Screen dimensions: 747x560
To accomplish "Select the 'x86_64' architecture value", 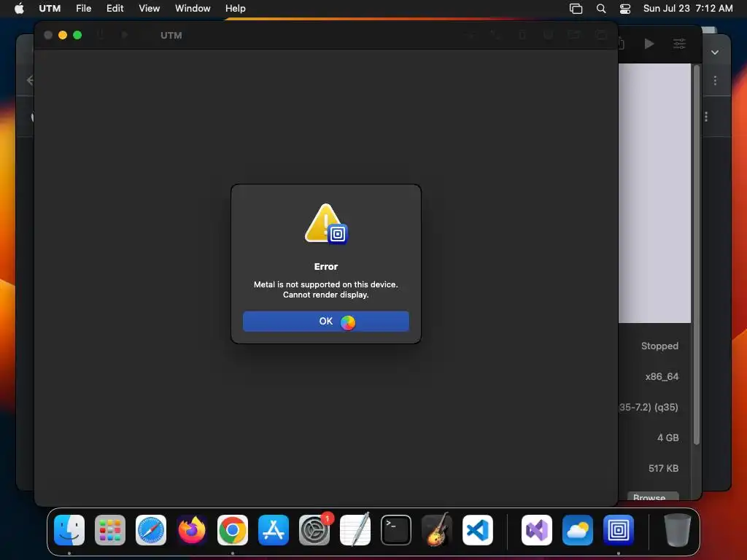I will pos(662,377).
